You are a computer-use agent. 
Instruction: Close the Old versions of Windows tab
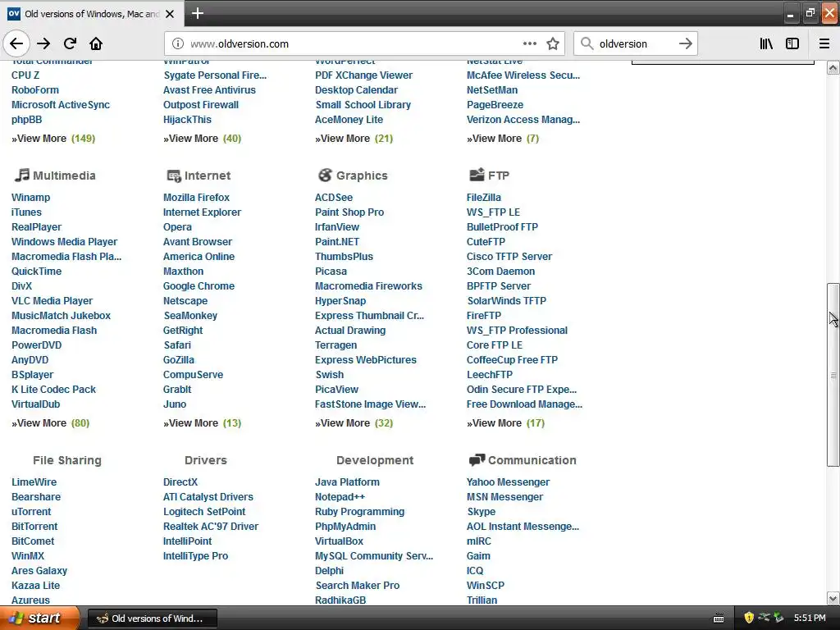tap(170, 14)
